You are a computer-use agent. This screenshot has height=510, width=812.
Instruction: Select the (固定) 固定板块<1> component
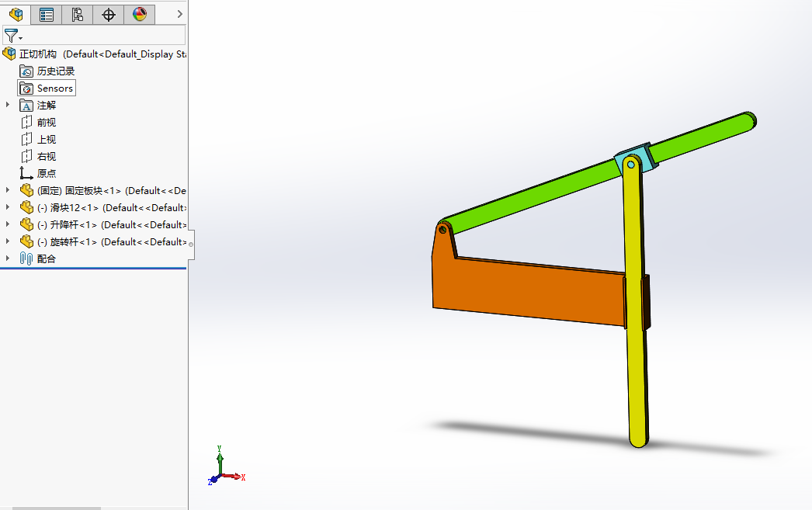coord(111,190)
